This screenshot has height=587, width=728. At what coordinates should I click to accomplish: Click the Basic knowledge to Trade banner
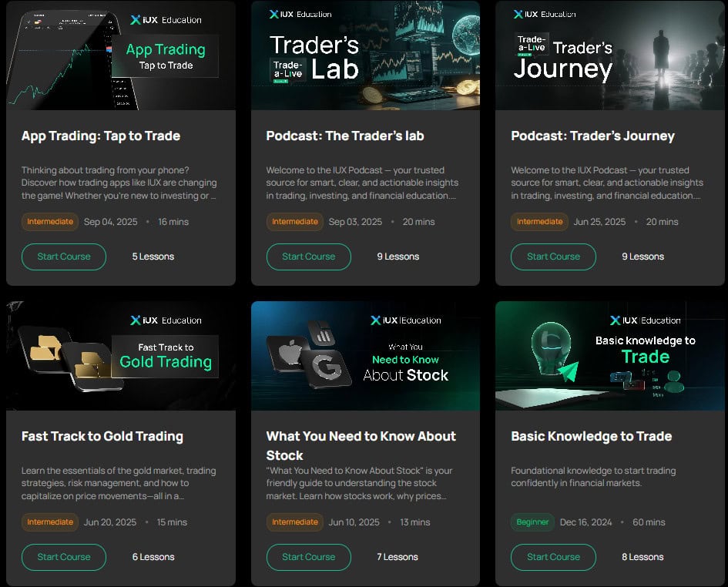click(x=610, y=356)
